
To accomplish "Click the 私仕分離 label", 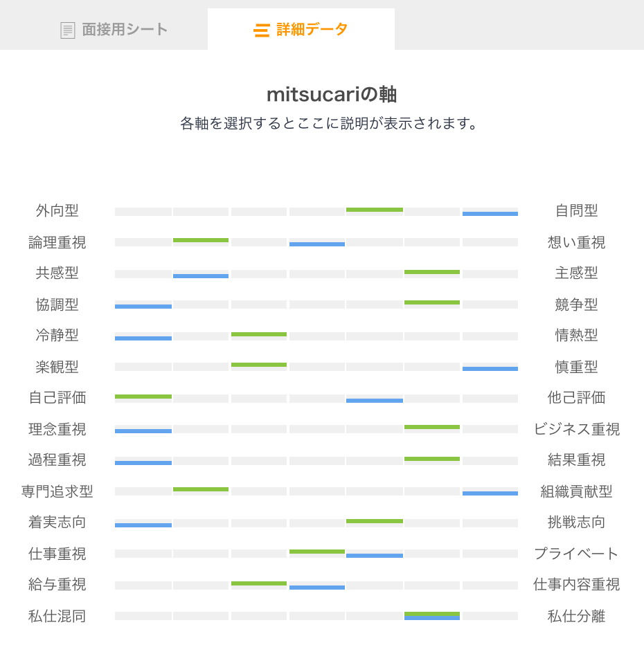I will tap(578, 615).
